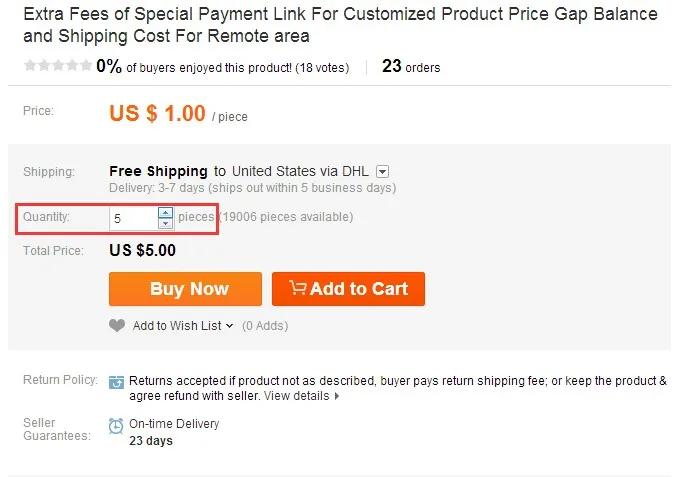Open the View details link
Viewport: 683px width, 477px height.
(x=296, y=396)
